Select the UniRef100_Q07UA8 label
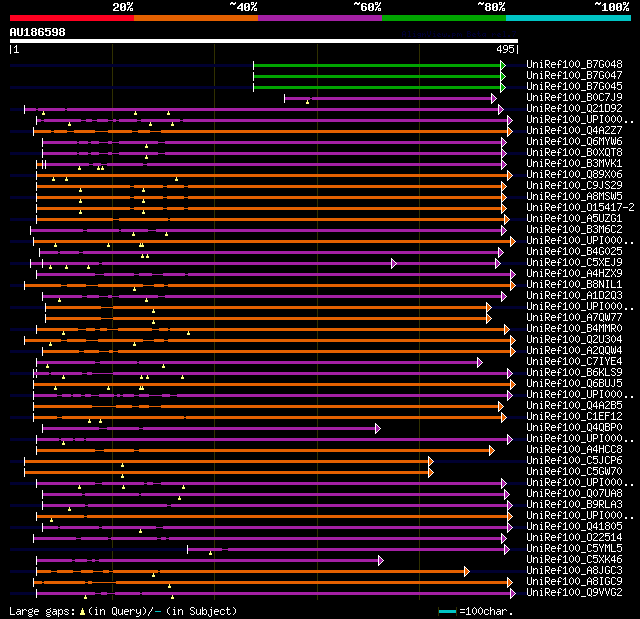 [574, 494]
